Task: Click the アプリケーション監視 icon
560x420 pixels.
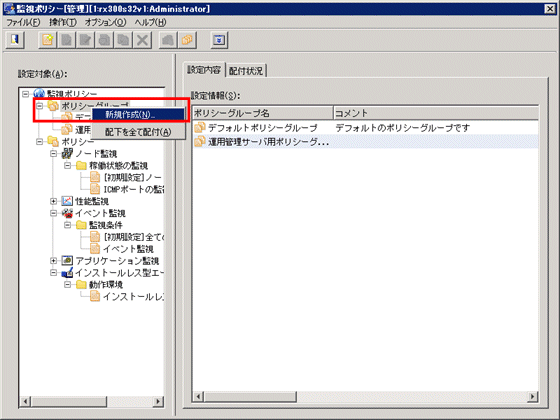Action: coord(67,261)
